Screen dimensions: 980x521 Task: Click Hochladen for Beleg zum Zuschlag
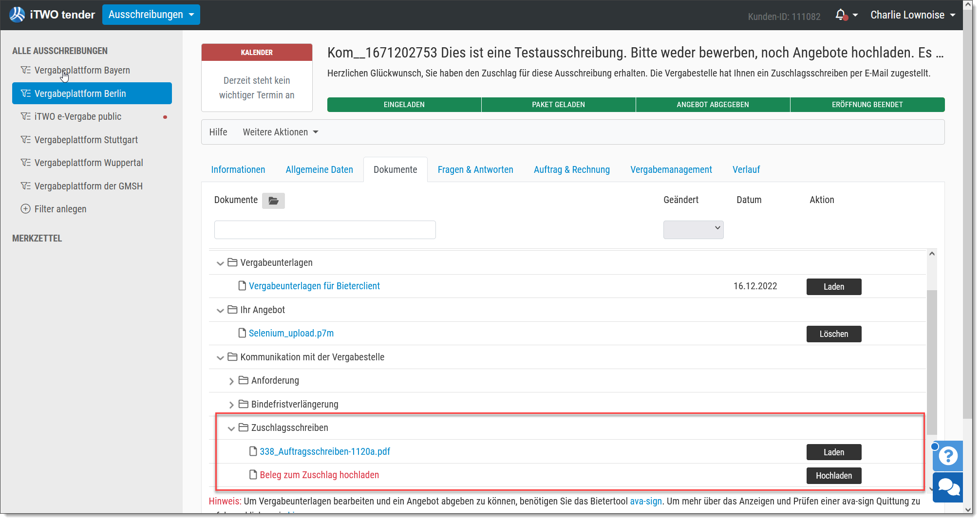[834, 476]
